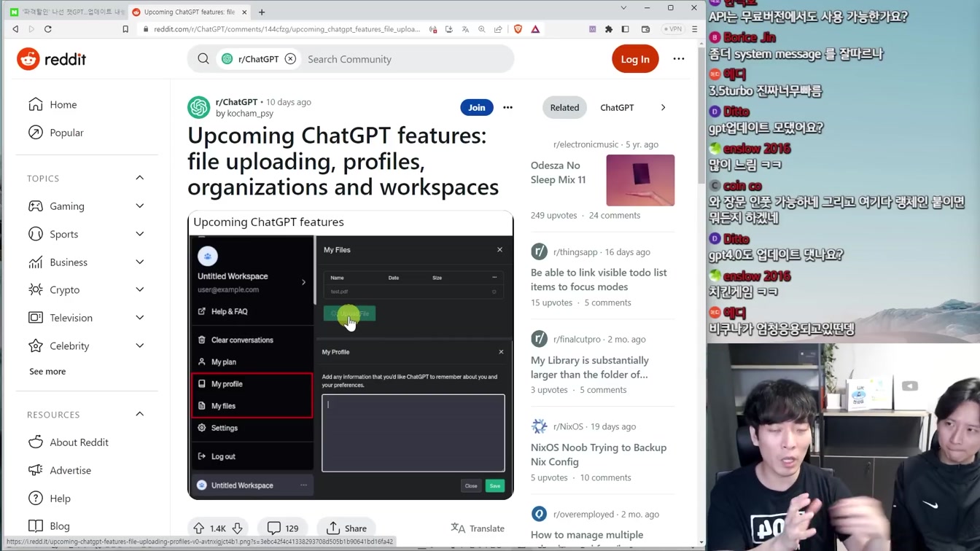Collapse the Topics section

[139, 178]
